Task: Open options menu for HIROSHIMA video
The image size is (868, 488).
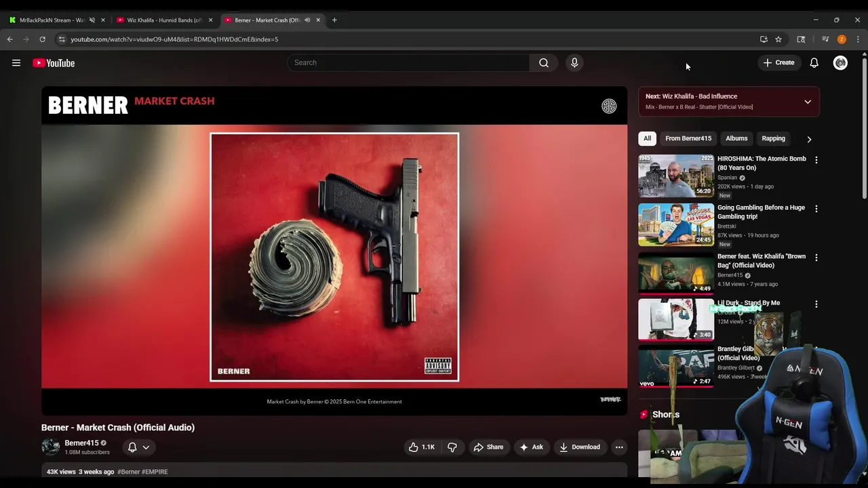Action: pos(816,160)
